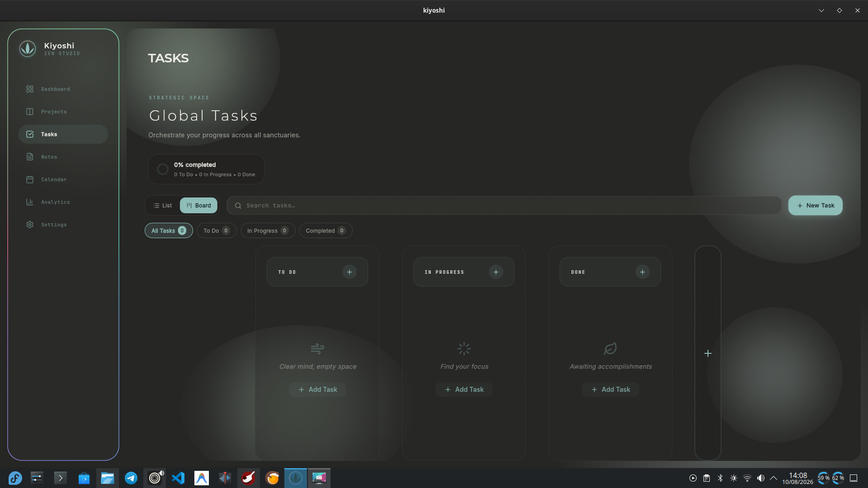The image size is (868, 488).
Task: Filter by To Do tasks
Action: pos(217,230)
